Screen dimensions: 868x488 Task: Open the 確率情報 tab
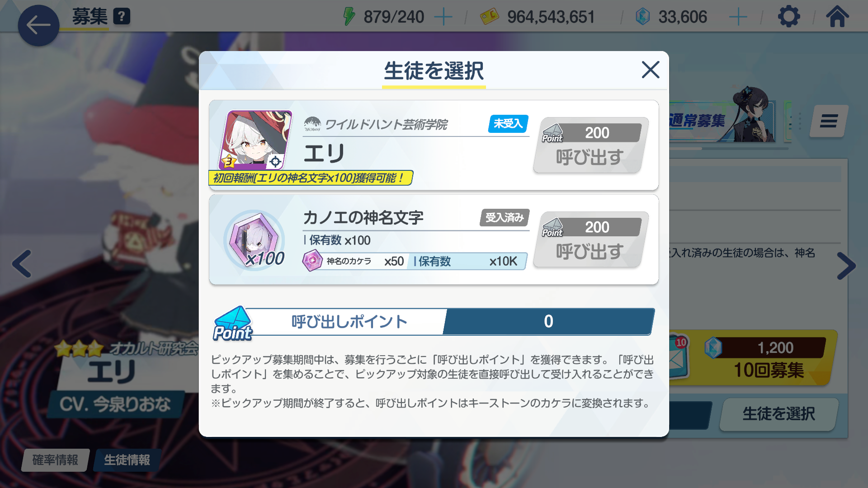point(55,460)
